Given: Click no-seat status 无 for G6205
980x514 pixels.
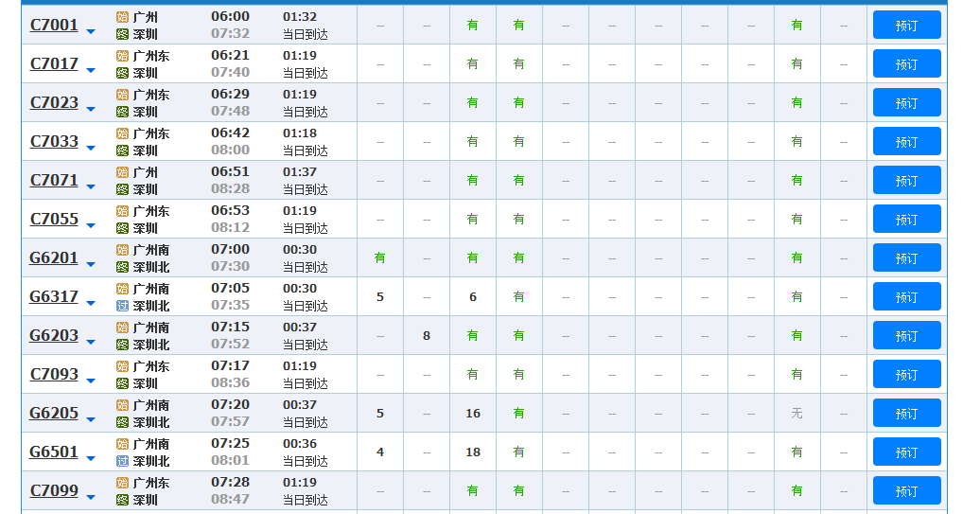Looking at the screenshot, I should tap(796, 413).
